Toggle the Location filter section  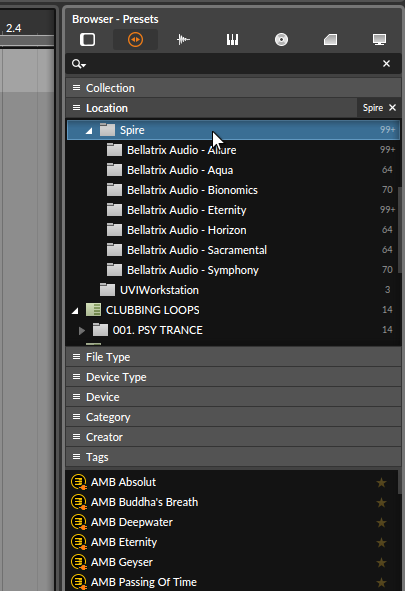coord(211,108)
